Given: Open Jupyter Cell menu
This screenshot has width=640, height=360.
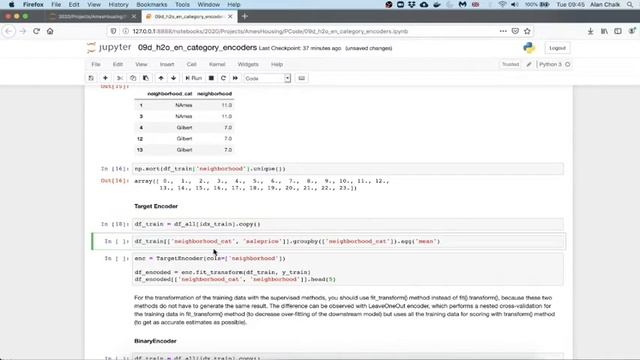Looking at the screenshot, I should tap(191, 64).
